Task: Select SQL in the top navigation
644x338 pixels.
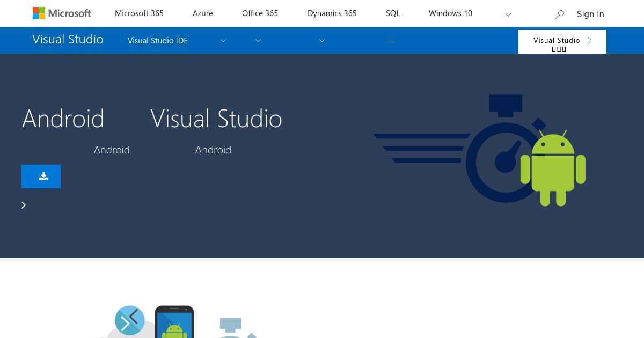Action: 393,13
